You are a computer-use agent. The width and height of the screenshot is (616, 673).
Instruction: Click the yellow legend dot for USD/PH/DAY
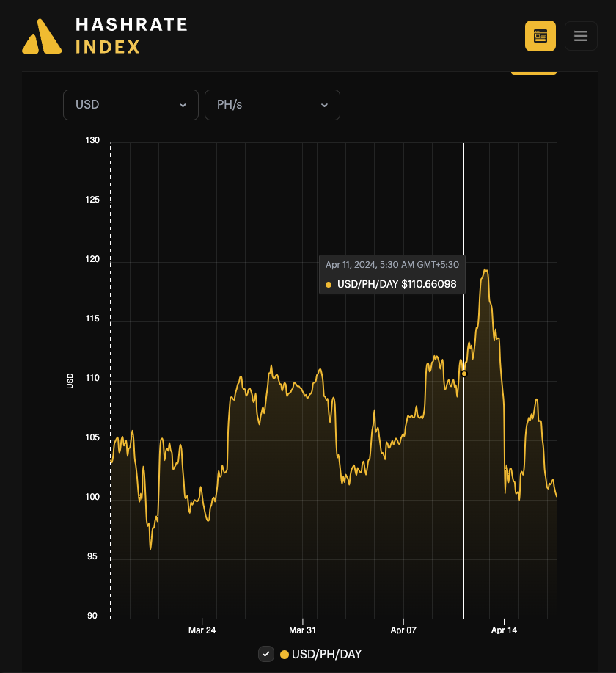[284, 655]
